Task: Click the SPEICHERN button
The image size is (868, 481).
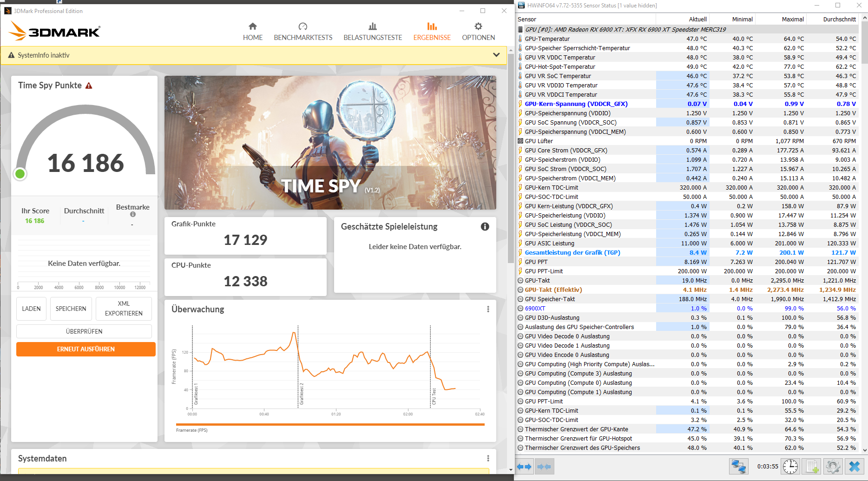Action: (x=71, y=309)
